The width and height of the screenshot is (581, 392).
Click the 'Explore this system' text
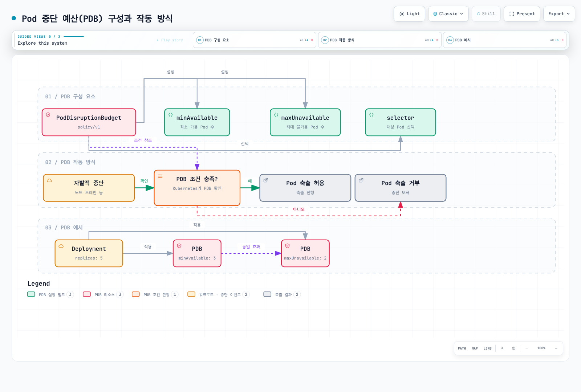coord(42,43)
